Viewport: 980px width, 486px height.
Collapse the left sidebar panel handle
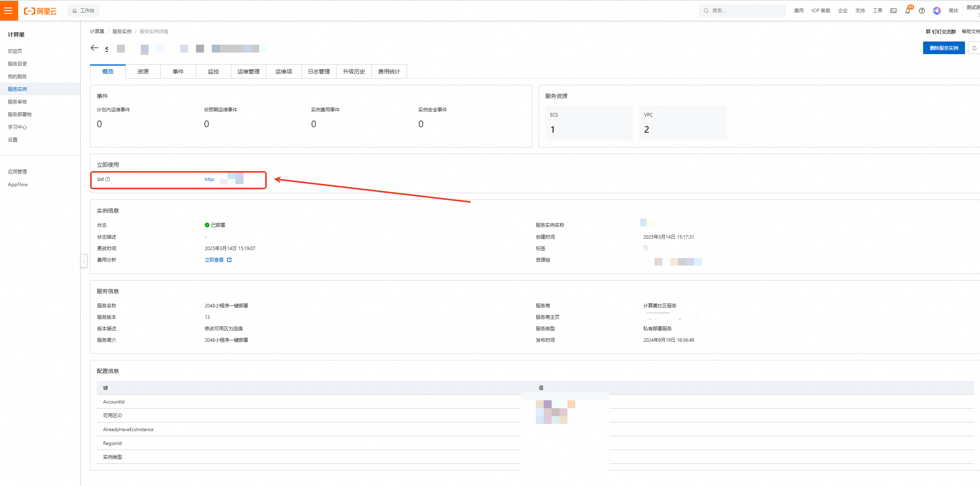(84, 261)
